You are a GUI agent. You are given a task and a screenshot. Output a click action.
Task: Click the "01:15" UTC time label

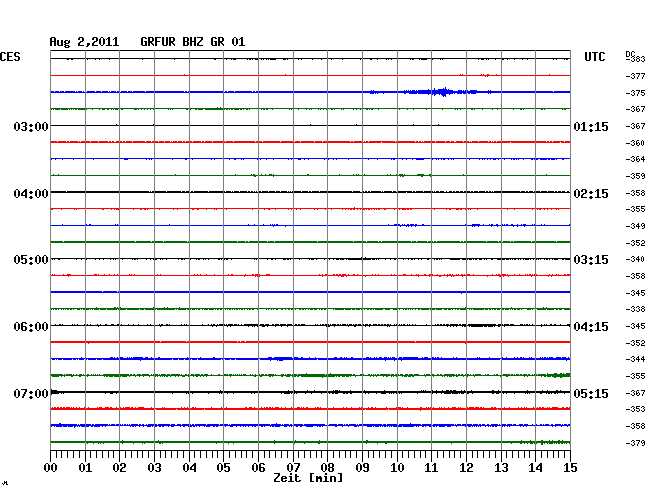tap(591, 126)
